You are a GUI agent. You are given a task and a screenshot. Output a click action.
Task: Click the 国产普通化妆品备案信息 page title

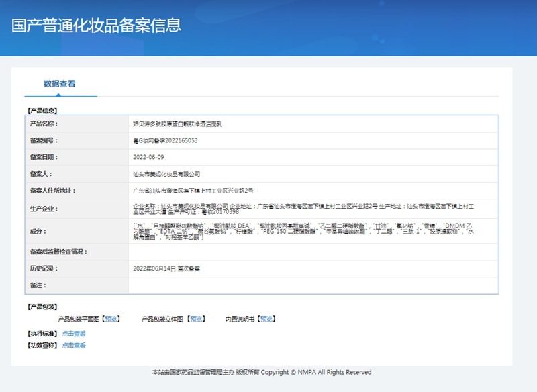[x=96, y=26]
